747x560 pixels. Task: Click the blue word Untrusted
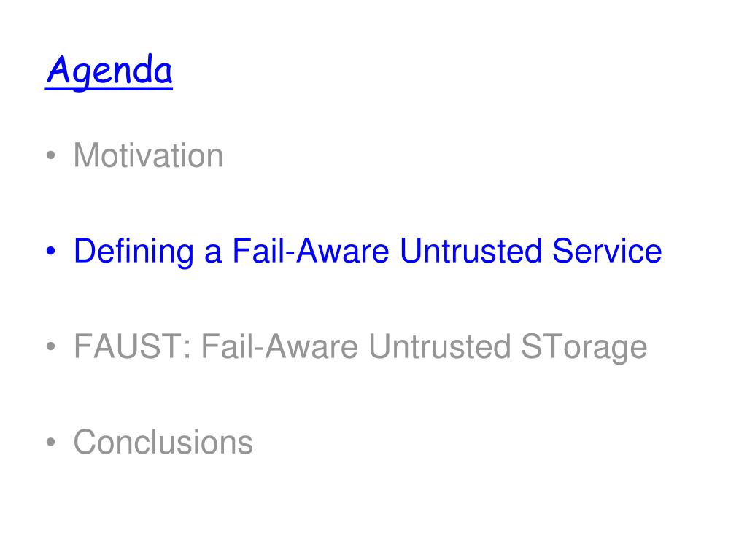click(x=471, y=251)
